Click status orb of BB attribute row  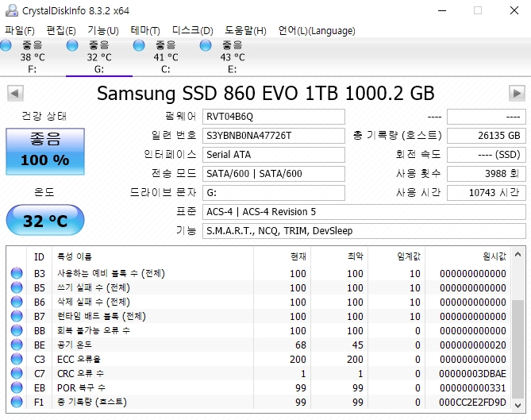(17, 330)
